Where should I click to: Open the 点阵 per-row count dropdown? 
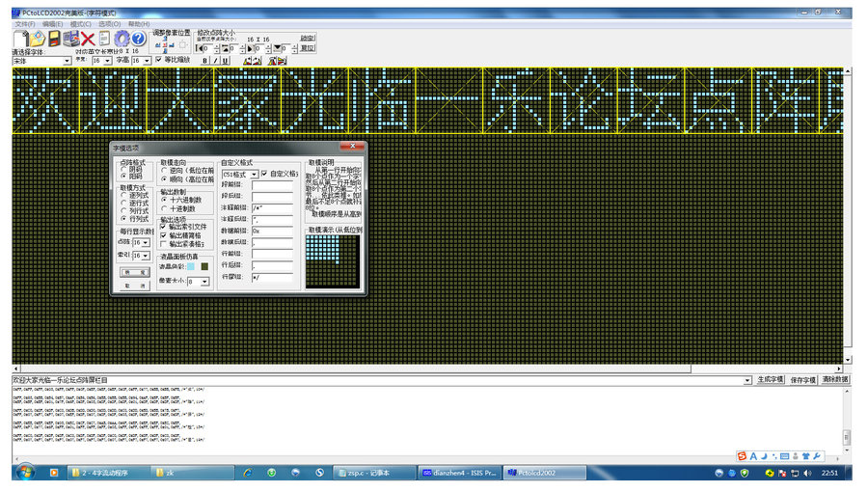pyautogui.click(x=148, y=242)
